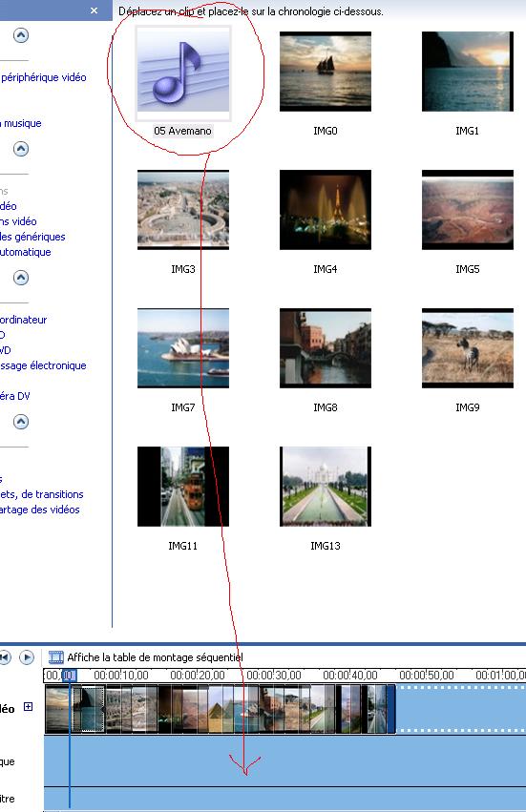
Task: Click Affiche la table de montage séquentiel
Action: click(x=155, y=657)
